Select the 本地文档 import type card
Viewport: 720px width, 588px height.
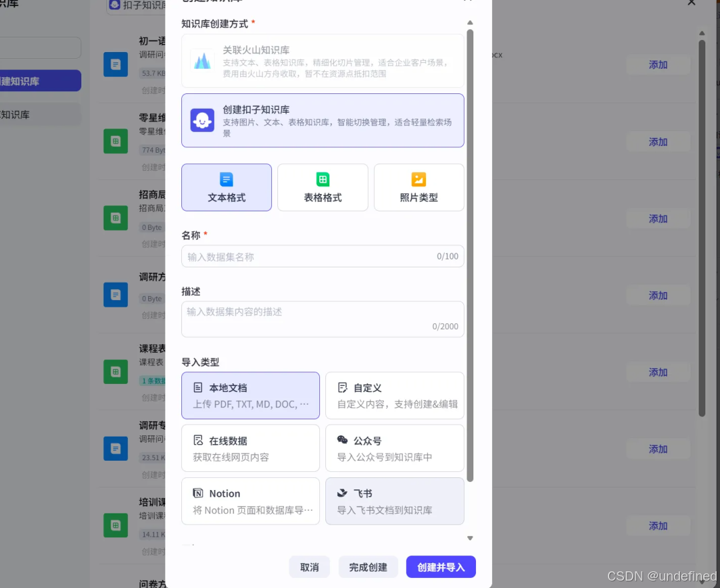(250, 394)
